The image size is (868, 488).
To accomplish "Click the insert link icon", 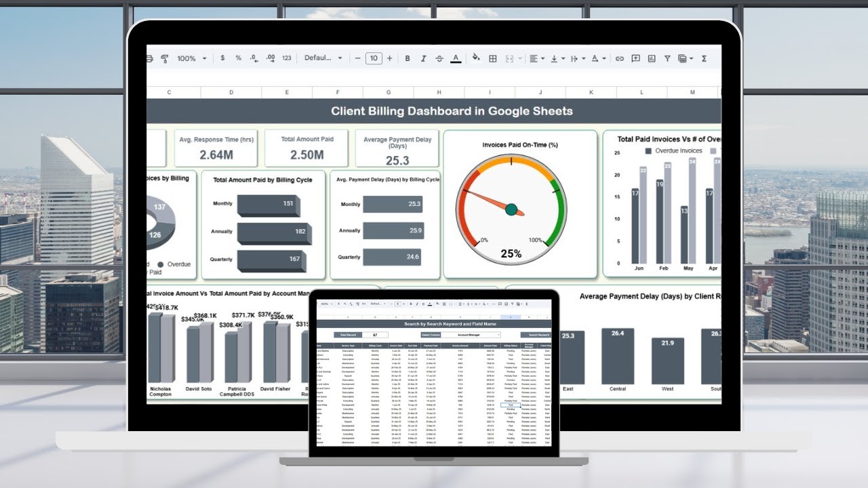I will pyautogui.click(x=619, y=58).
